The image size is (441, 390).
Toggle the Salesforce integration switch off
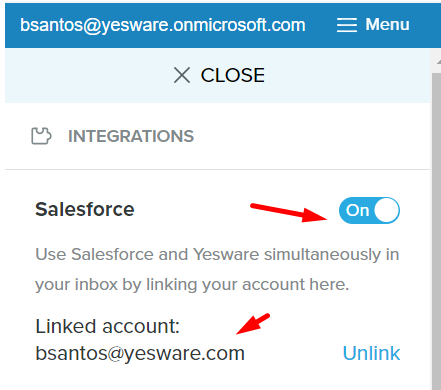[369, 210]
